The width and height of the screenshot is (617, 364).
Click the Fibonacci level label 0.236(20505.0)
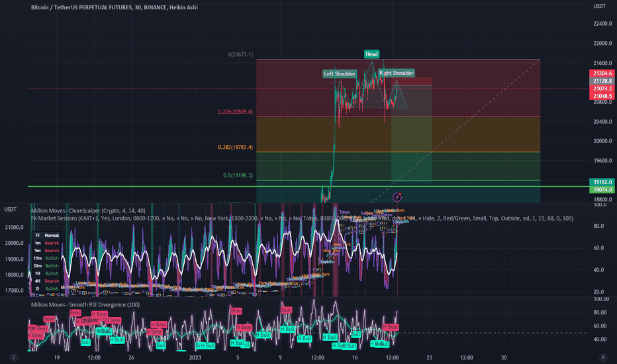pos(235,112)
